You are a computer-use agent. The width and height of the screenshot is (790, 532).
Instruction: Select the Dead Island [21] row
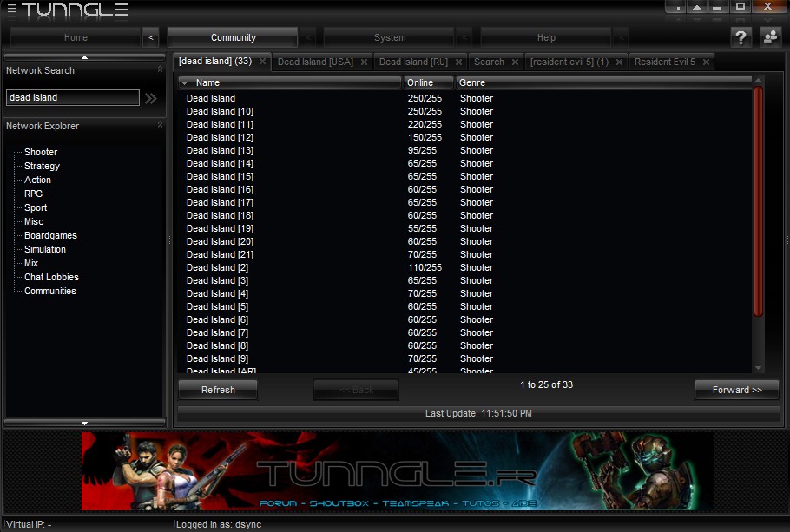[x=464, y=254]
